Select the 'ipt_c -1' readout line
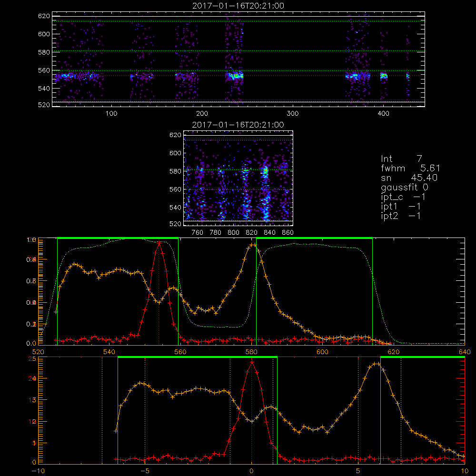Screen dimensions: 476x476 (403, 197)
